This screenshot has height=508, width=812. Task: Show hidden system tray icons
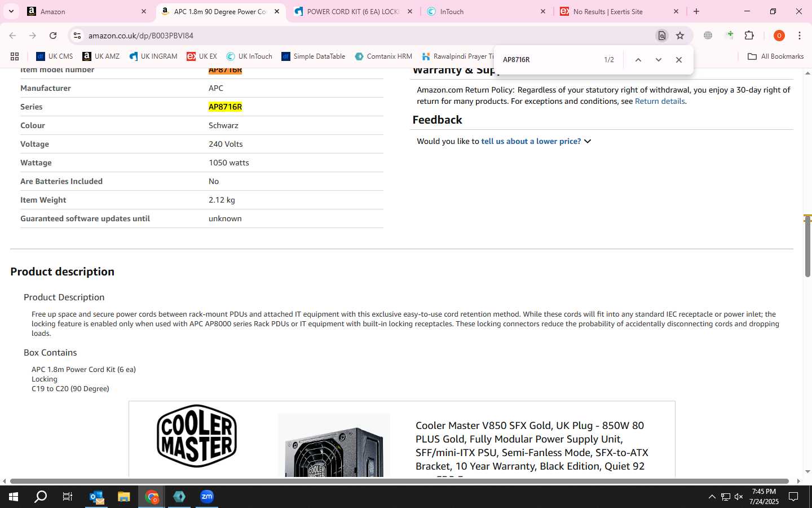point(712,497)
